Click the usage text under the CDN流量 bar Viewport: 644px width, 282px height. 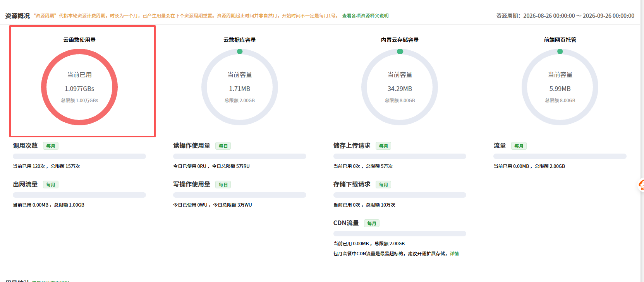(x=369, y=244)
